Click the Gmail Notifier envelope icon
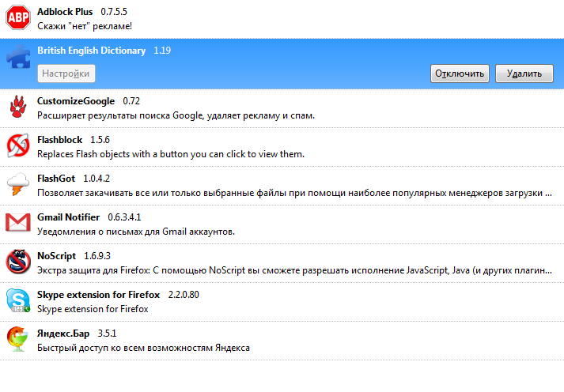Image resolution: width=564 pixels, height=392 pixels. 18,223
